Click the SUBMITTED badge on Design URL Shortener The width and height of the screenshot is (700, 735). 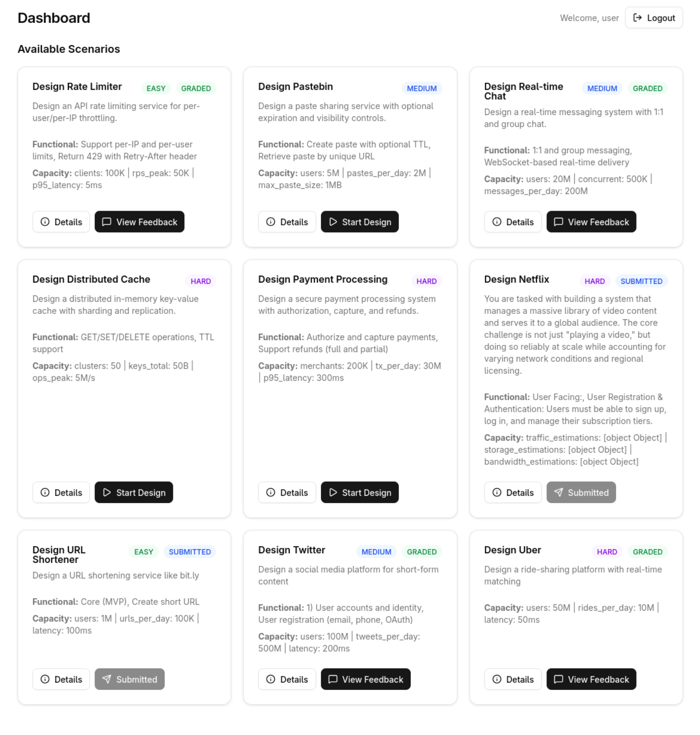tap(190, 551)
